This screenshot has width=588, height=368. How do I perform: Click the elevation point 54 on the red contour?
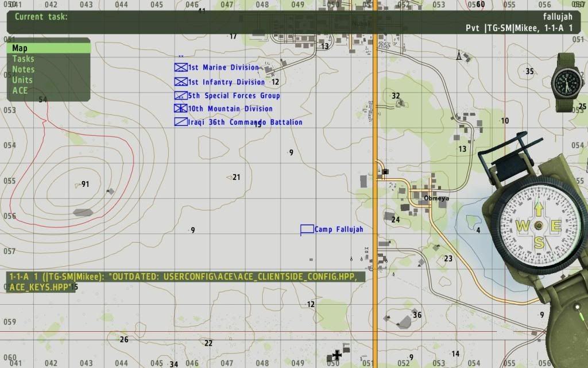[x=42, y=99]
